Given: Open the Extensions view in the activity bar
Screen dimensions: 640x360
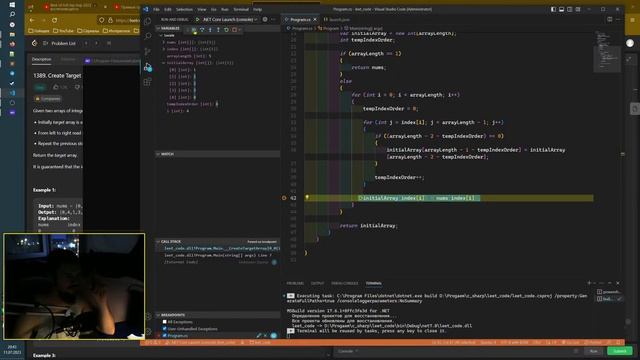Looking at the screenshot, I should pyautogui.click(x=148, y=82).
